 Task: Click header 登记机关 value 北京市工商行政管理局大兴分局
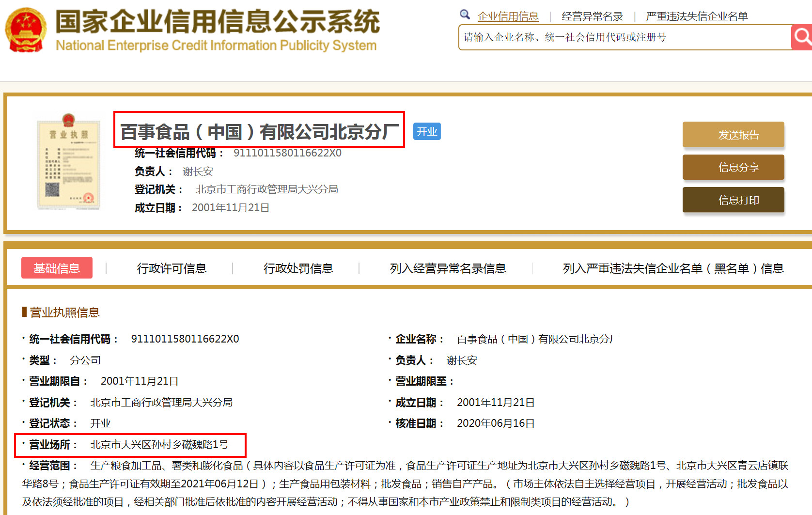click(x=266, y=189)
